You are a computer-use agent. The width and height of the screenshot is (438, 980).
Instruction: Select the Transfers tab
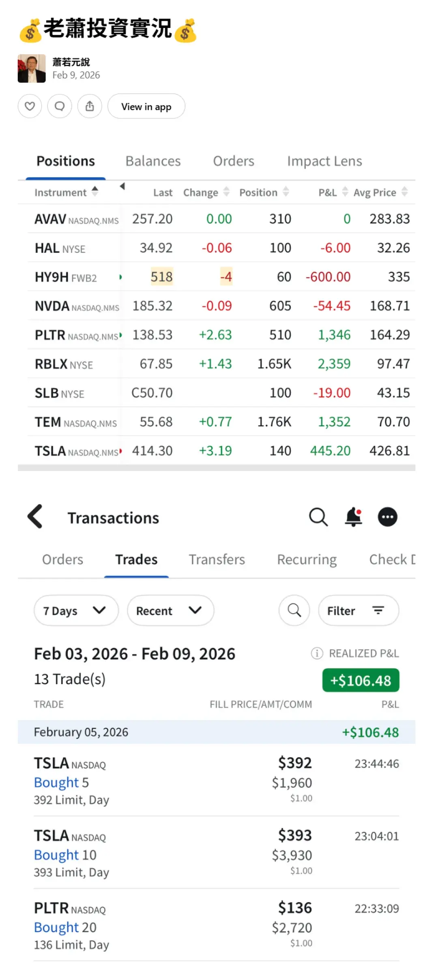point(217,560)
